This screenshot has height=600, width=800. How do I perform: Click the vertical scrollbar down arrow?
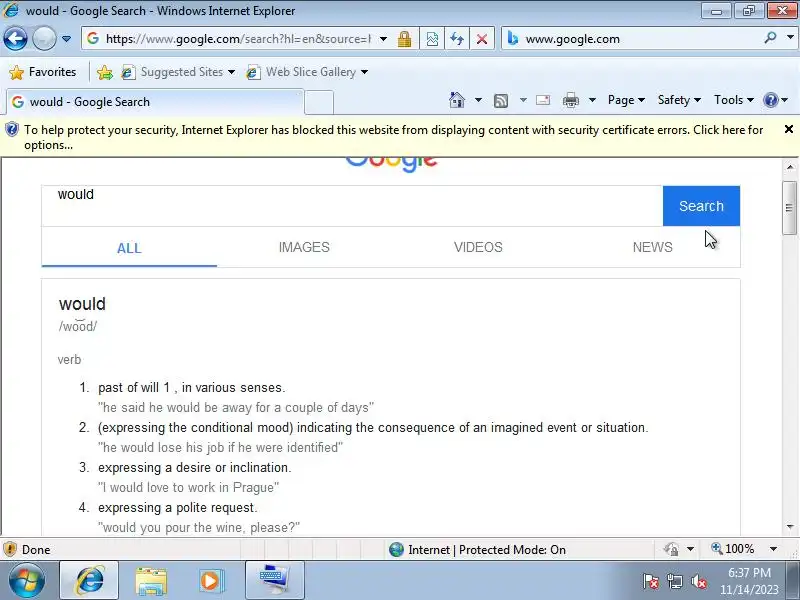click(x=790, y=527)
